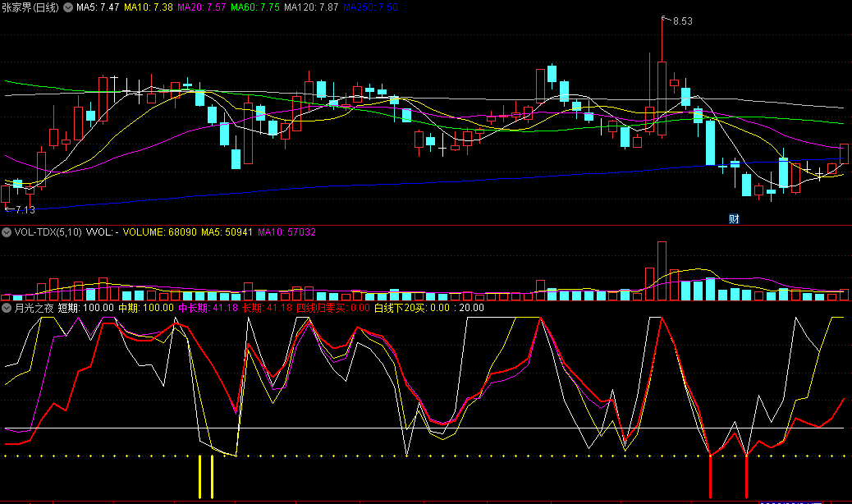Click the 短期: 100.00 value

86,308
